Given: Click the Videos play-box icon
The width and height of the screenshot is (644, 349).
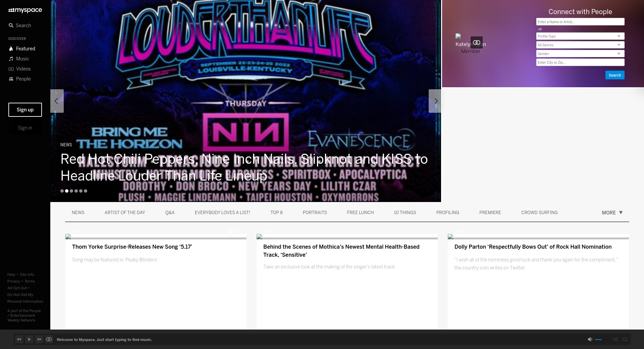Looking at the screenshot, I should coord(11,69).
